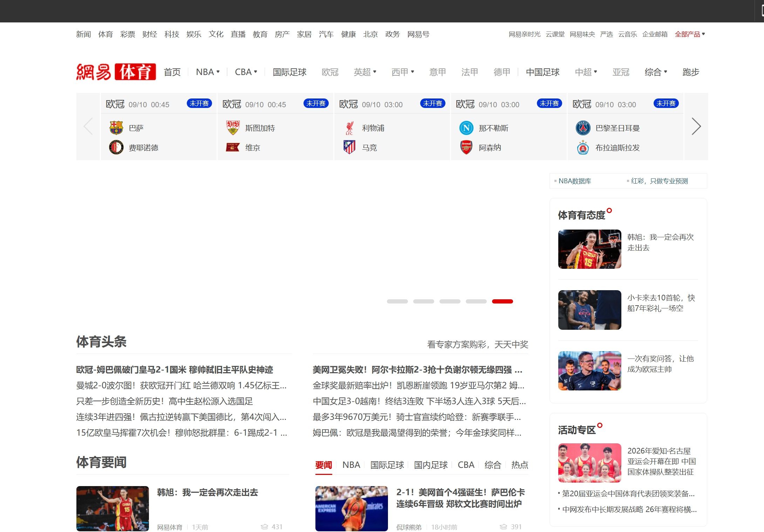Open the tennis player news thumbnail
Screen dimensions: 764x532
[352, 509]
